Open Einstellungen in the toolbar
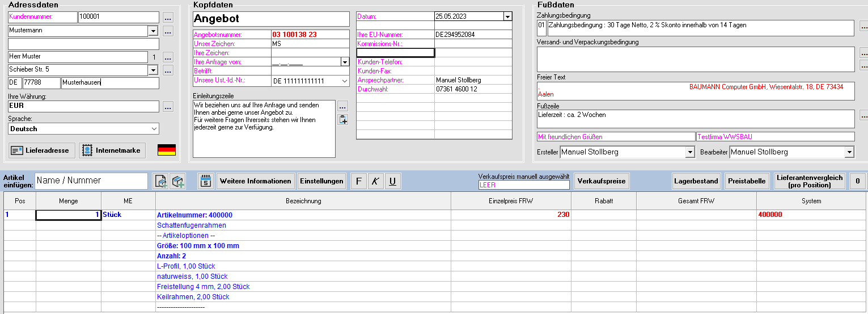868x314 pixels. pyautogui.click(x=322, y=181)
